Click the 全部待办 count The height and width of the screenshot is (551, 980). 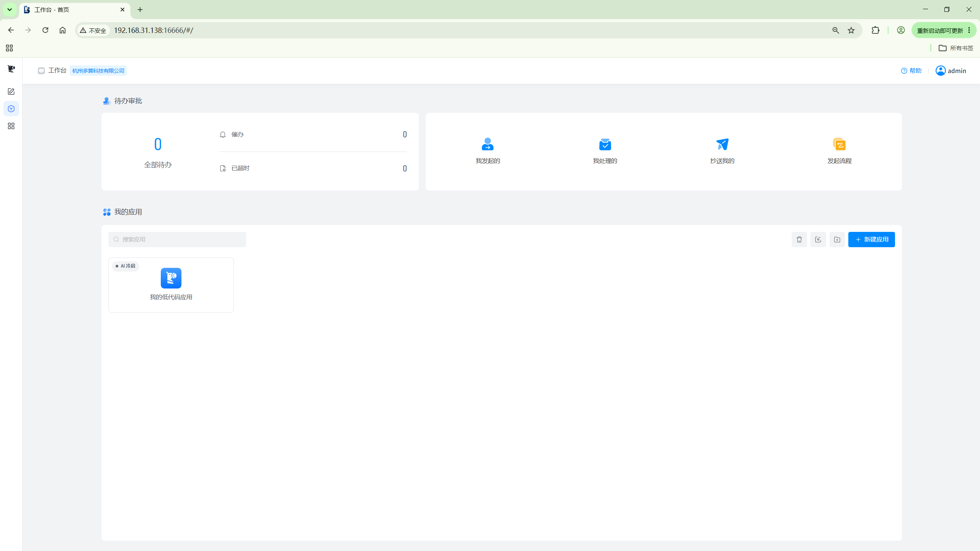(x=158, y=145)
